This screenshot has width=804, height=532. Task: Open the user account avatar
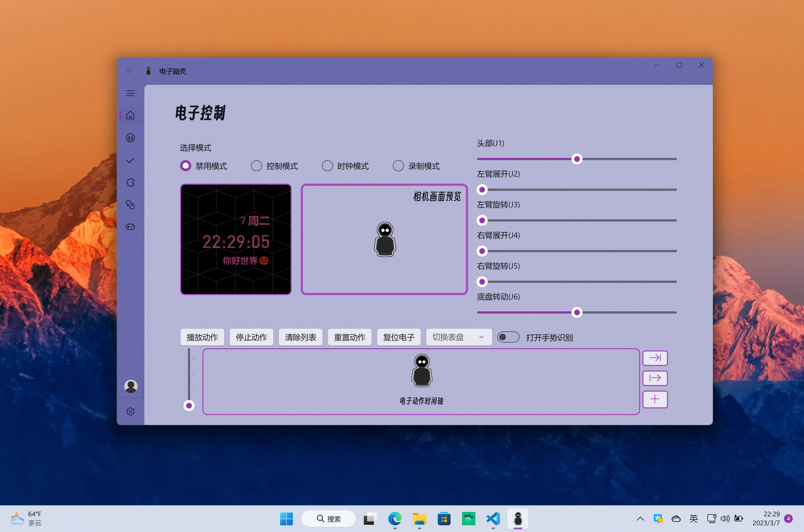(131, 386)
